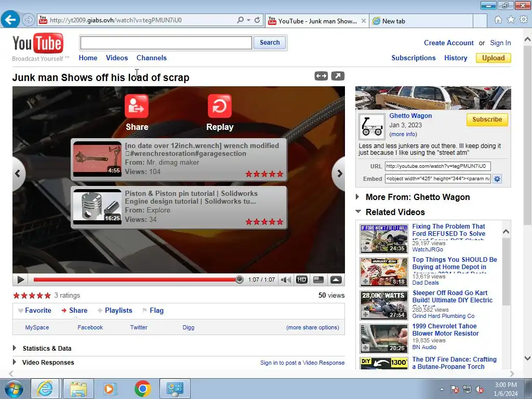
Task: Click (more info) under Ghetto Wagon
Action: [403, 134]
